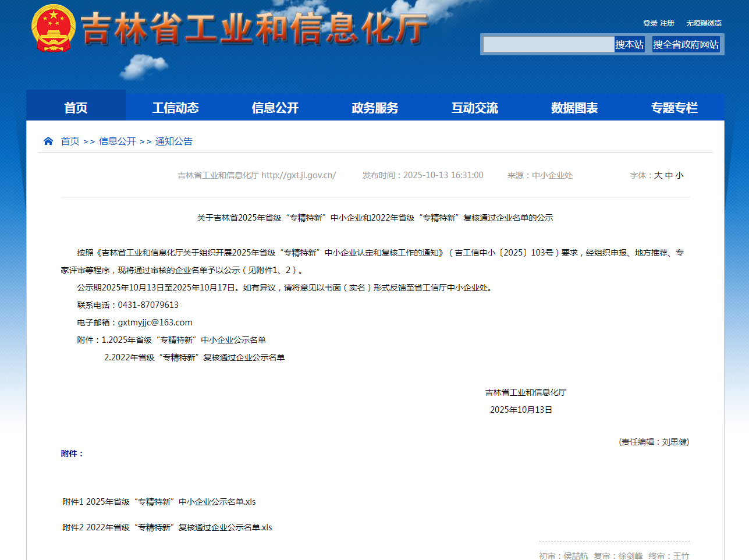Open the 数据图表 navigation menu
This screenshot has height=560, width=749.
pyautogui.click(x=574, y=107)
